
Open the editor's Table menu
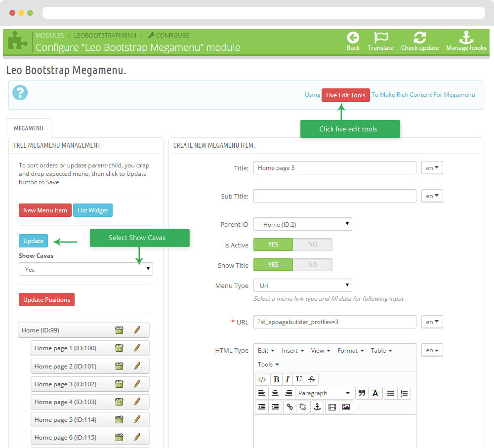coord(381,351)
